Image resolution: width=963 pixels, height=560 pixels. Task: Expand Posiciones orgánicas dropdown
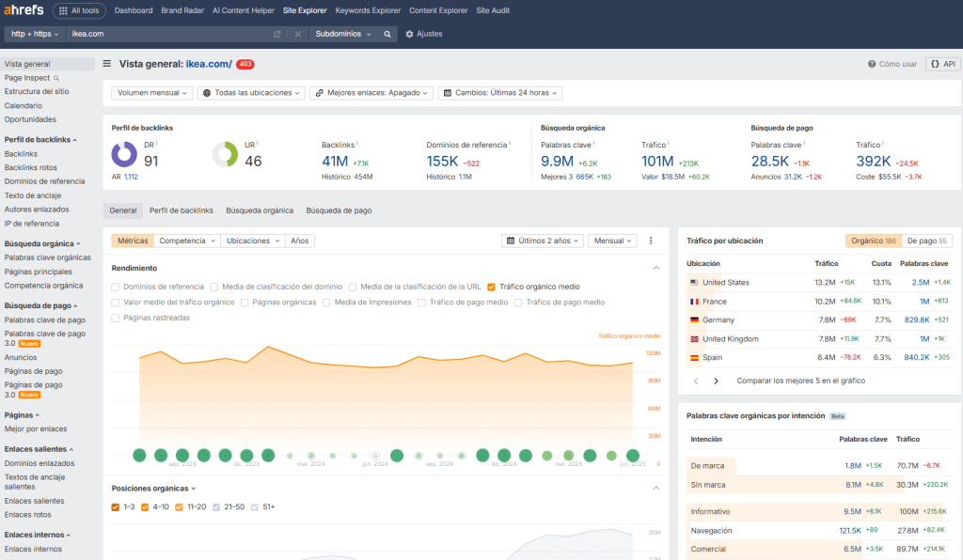tap(153, 489)
